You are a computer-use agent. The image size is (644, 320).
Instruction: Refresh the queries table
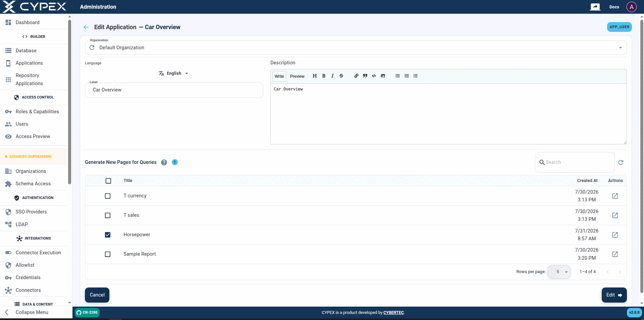tap(621, 162)
